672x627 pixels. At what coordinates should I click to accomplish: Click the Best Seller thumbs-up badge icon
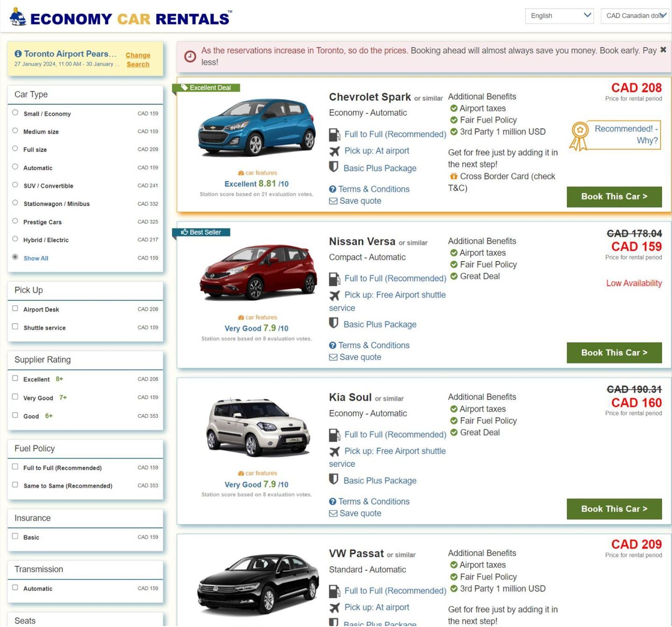tap(184, 232)
